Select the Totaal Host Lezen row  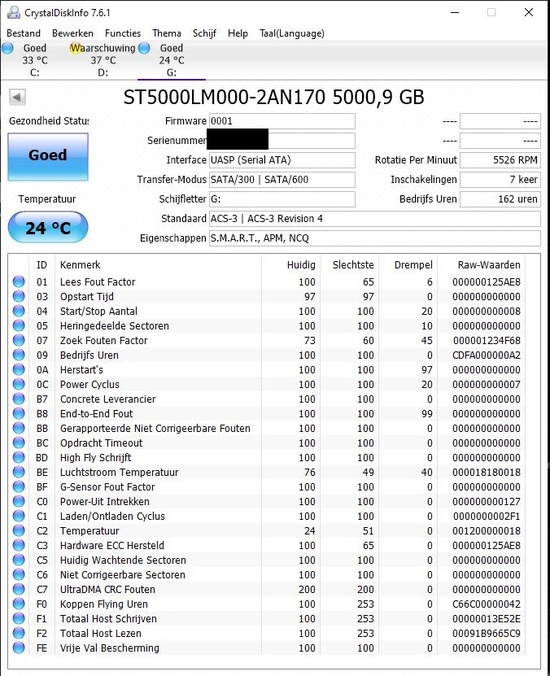(267, 633)
